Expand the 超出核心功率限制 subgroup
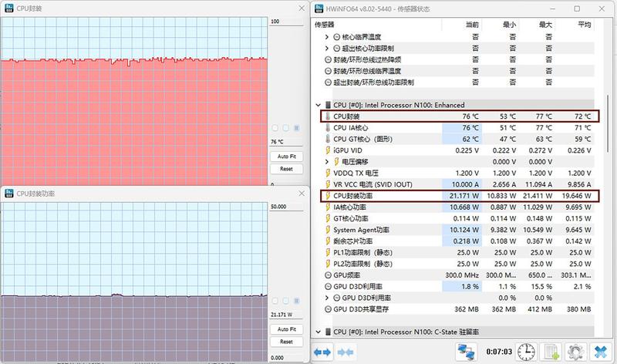This screenshot has height=364, width=617. [x=326, y=49]
